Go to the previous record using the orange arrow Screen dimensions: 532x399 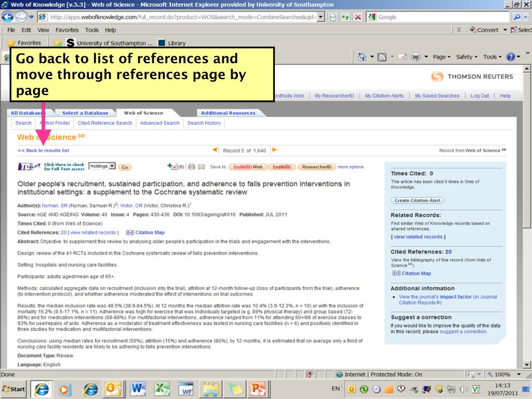[x=215, y=150]
